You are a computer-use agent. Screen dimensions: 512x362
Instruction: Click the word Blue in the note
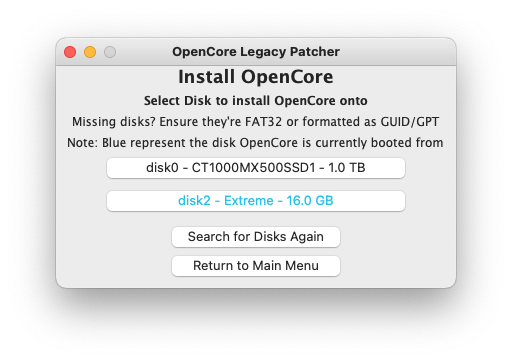(114, 143)
